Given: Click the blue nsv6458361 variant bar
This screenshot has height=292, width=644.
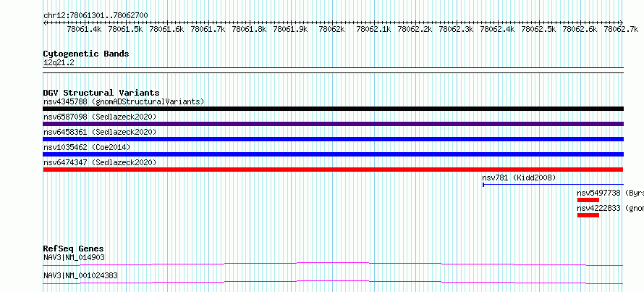Looking at the screenshot, I should coord(333,139).
